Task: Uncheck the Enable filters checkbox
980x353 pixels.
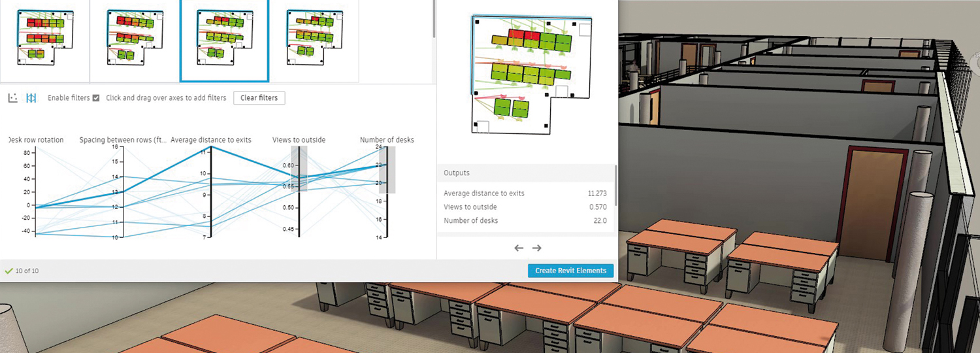Action: 96,98
